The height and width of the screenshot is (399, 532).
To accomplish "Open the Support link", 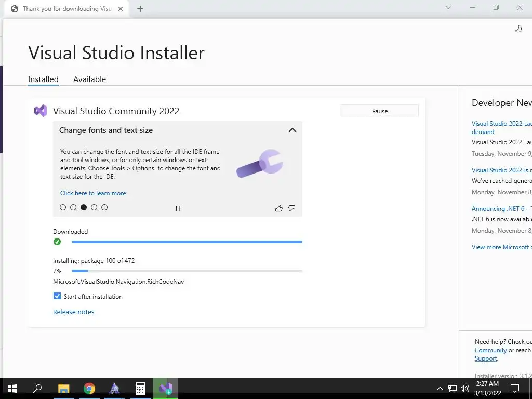I will [x=486, y=358].
